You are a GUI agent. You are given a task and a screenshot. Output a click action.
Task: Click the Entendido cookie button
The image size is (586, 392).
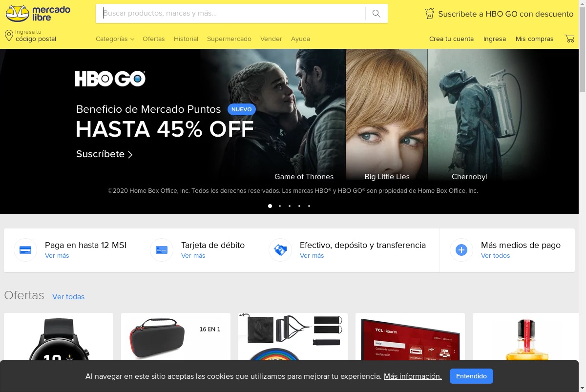(471, 376)
